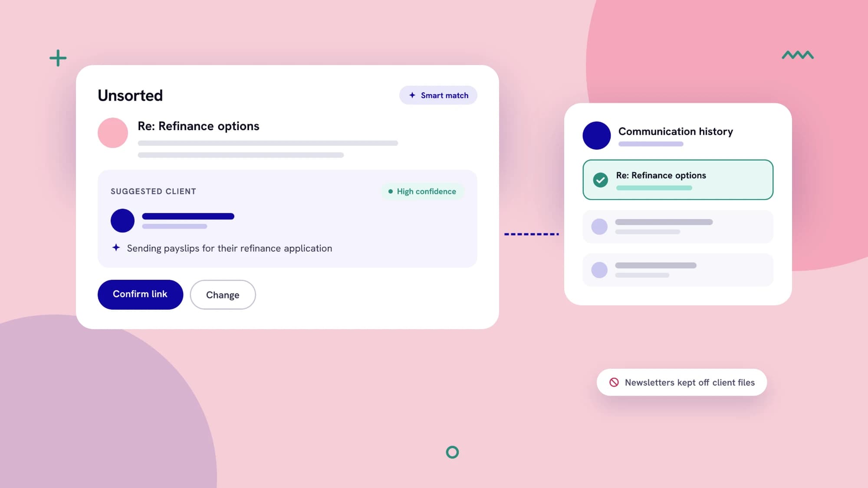Click Sending payslips for their refinance application
This screenshot has width=868, height=488.
(230, 248)
